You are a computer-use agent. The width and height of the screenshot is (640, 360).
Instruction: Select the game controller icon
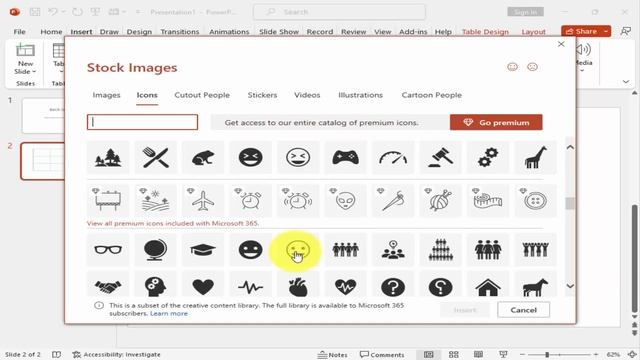pyautogui.click(x=345, y=158)
